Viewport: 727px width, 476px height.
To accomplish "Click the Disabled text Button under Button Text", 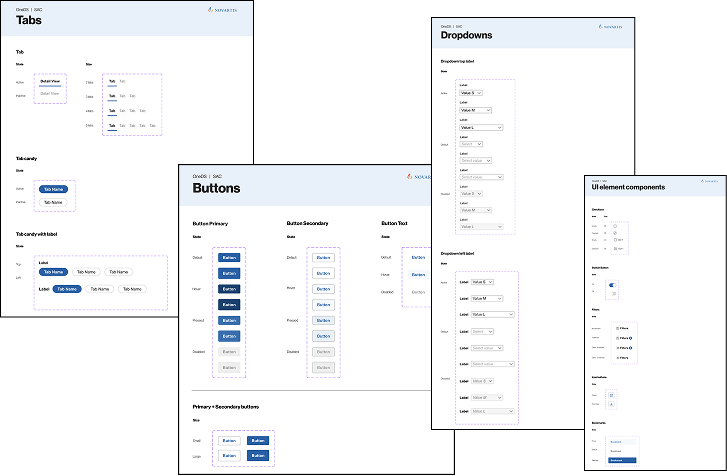I will point(418,292).
